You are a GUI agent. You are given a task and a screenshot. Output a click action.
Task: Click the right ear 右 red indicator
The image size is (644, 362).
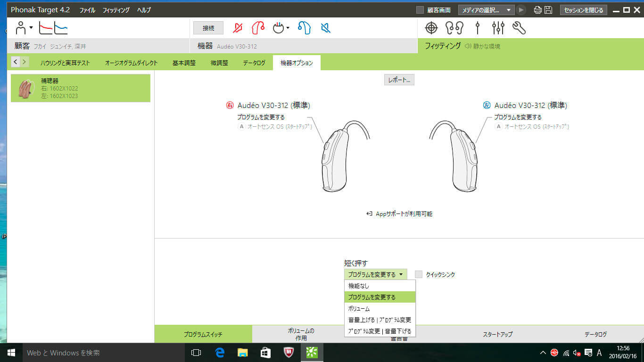tap(231, 106)
